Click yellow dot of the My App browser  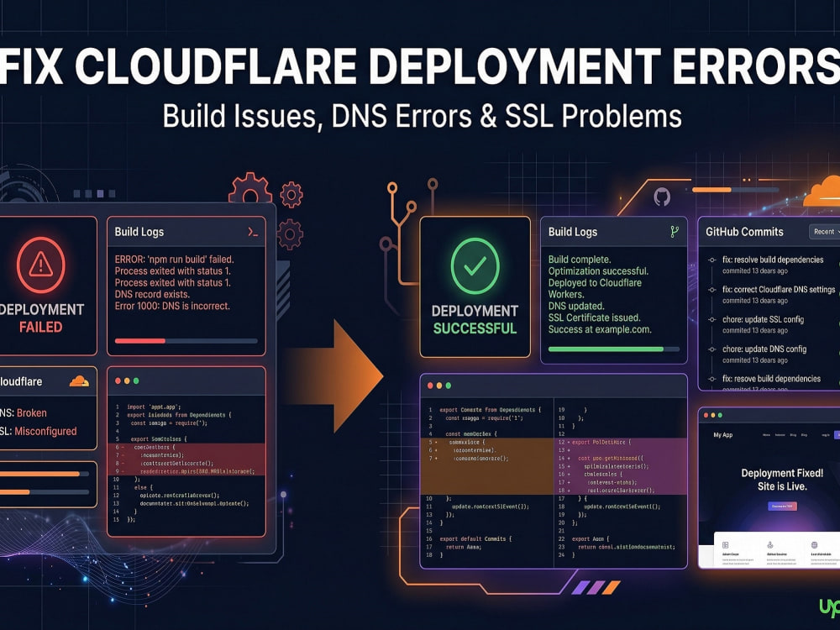pos(713,415)
